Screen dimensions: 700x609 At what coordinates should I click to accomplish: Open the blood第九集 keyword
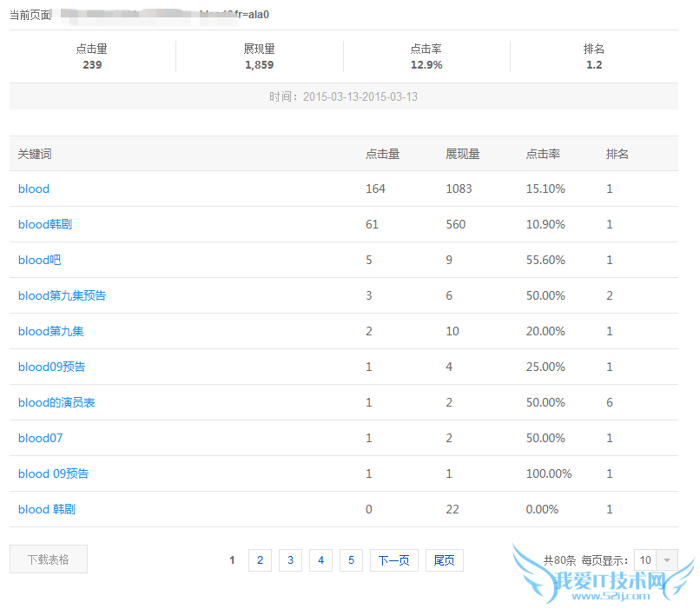coord(51,331)
